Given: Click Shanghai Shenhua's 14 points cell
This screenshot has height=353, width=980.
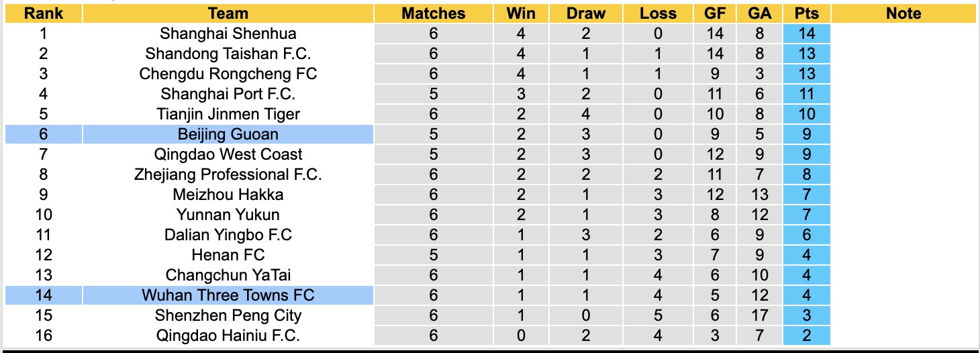Looking at the screenshot, I should click(806, 34).
